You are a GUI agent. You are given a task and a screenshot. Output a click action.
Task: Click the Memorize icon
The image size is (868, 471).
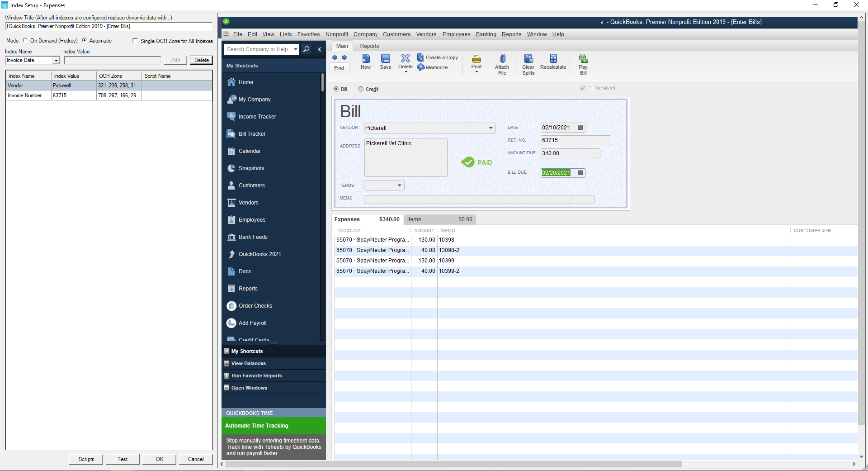click(x=420, y=67)
